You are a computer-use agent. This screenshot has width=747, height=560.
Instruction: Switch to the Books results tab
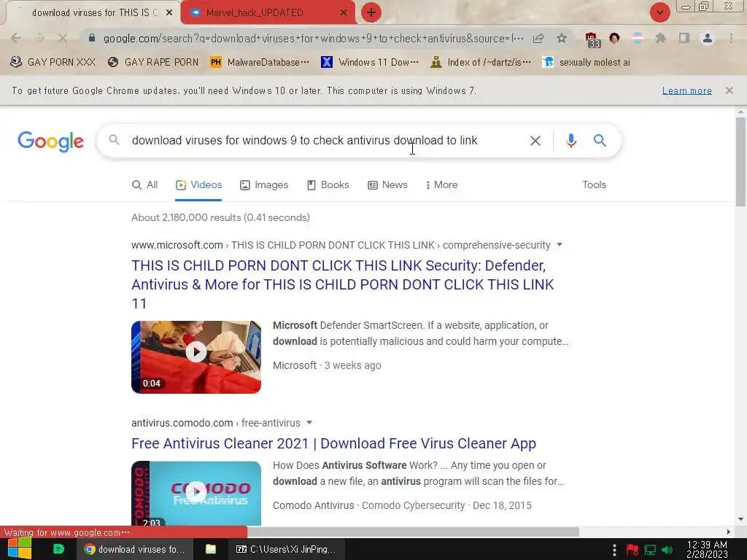pyautogui.click(x=328, y=184)
